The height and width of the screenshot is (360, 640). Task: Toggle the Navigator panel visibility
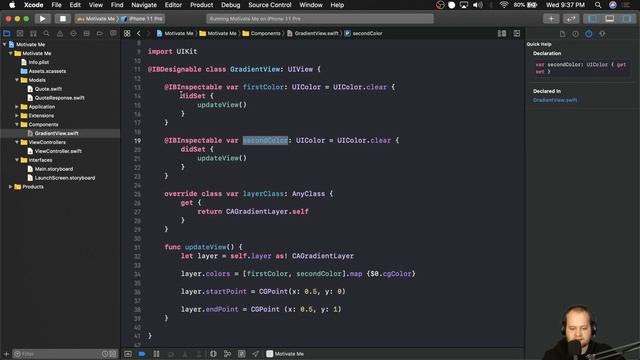click(x=592, y=19)
